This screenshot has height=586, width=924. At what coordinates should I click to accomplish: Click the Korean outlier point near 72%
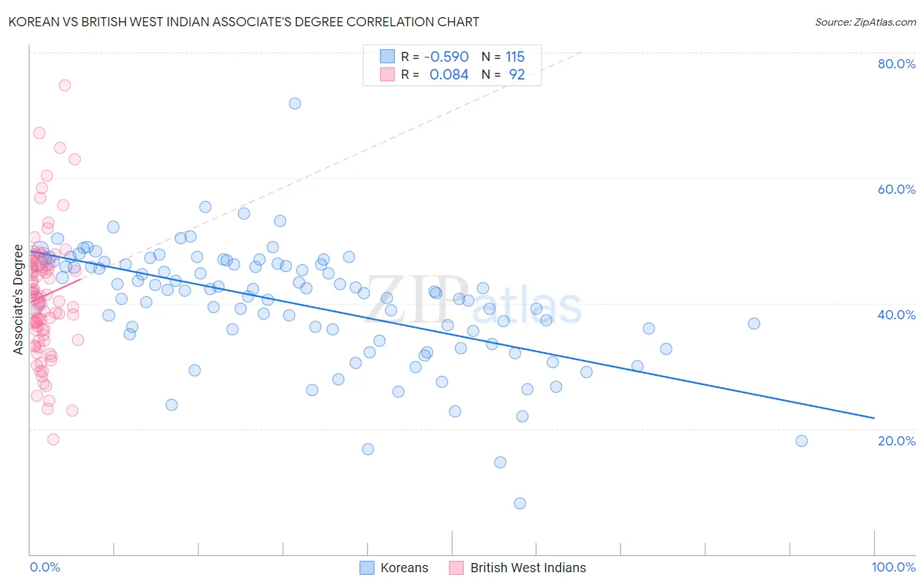pos(295,104)
